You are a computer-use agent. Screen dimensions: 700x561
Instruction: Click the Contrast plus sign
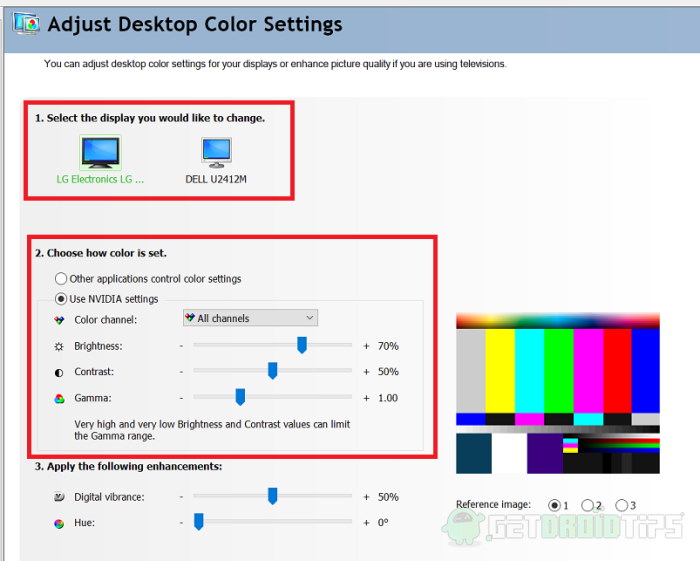[367, 372]
